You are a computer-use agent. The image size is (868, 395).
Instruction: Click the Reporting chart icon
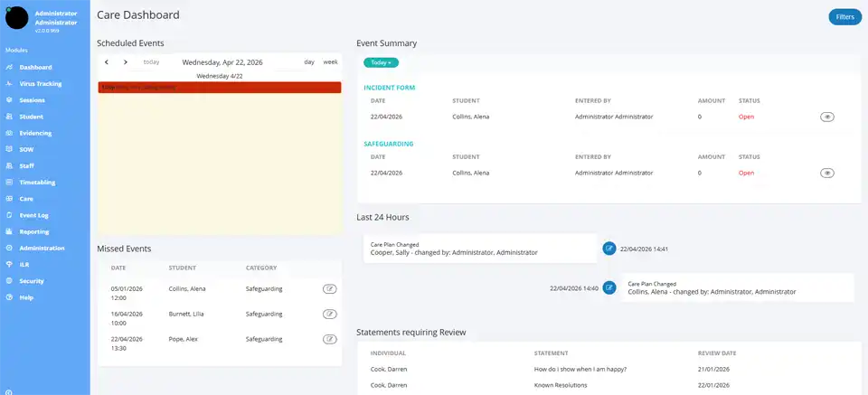(8, 231)
